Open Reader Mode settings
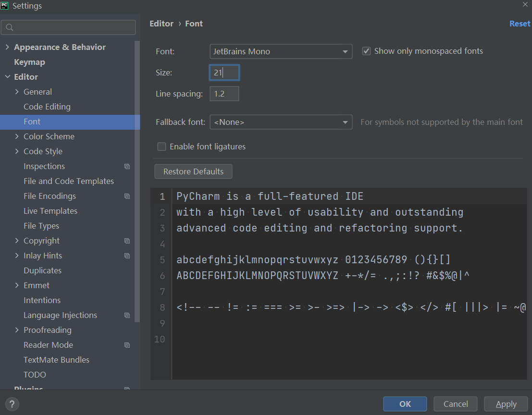Screen dimensions: 532x415 48,345
